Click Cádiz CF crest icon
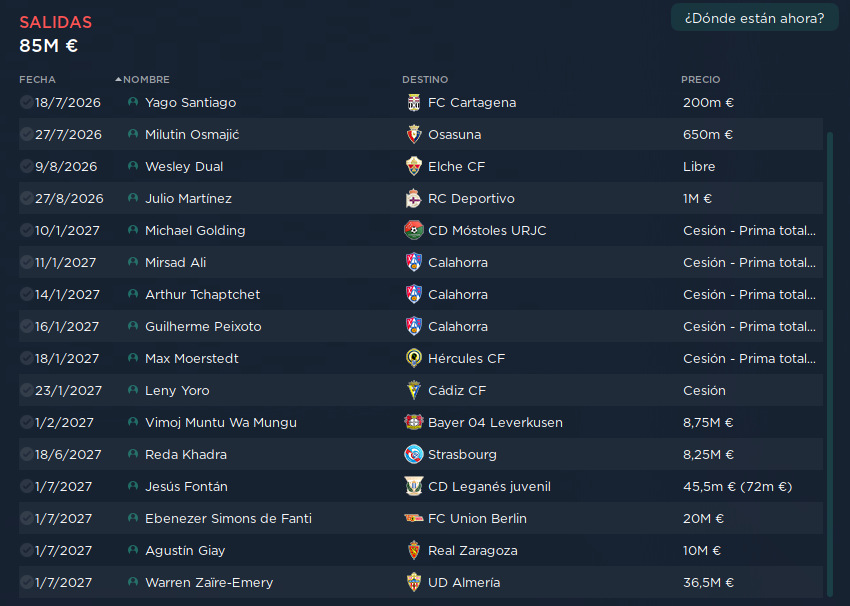The height and width of the screenshot is (606, 850). click(x=414, y=390)
